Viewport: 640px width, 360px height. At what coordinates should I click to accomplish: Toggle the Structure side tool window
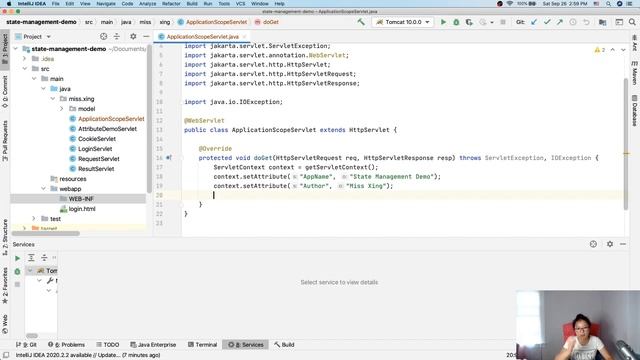(x=5, y=237)
